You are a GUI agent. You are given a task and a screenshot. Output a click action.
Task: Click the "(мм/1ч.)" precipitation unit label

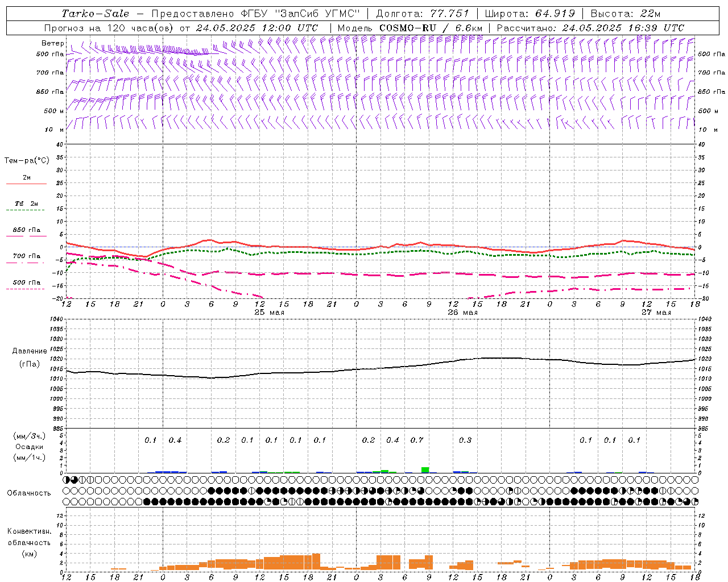(30, 458)
